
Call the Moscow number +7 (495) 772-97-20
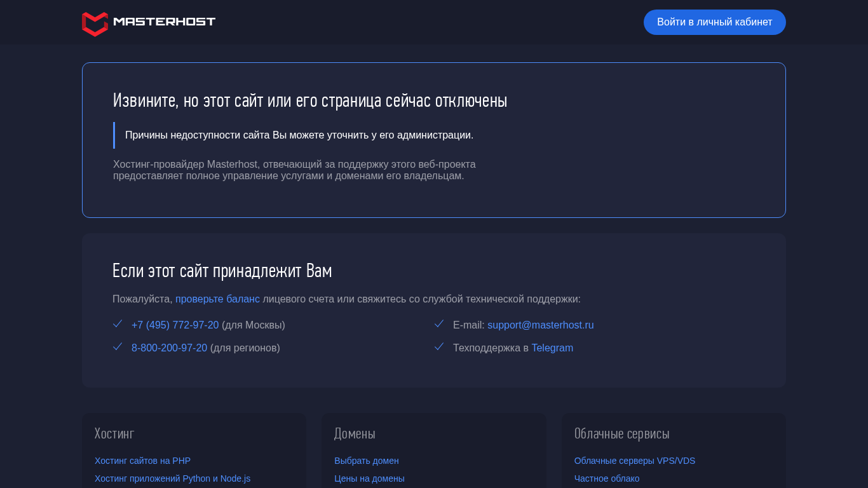click(x=175, y=325)
